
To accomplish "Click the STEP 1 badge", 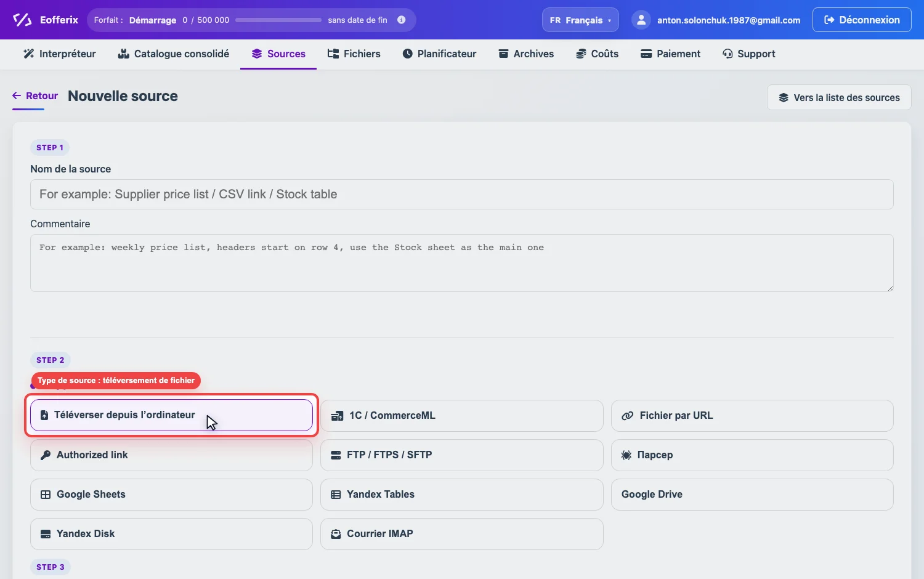I will point(50,147).
